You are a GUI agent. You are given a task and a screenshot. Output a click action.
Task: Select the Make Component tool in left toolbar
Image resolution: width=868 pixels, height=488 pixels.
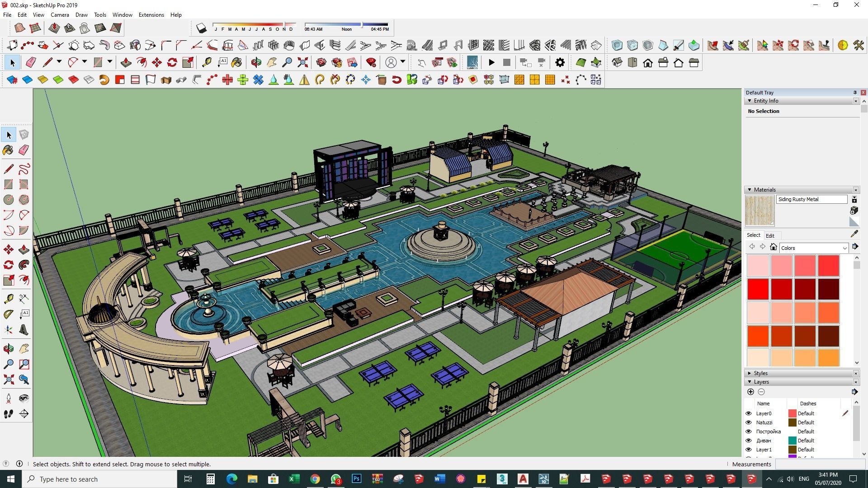[x=24, y=135]
